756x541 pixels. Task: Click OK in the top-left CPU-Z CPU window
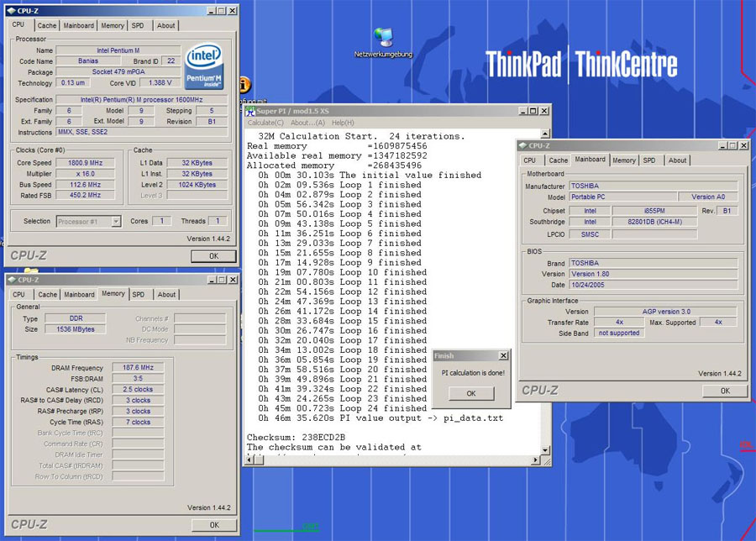213,256
